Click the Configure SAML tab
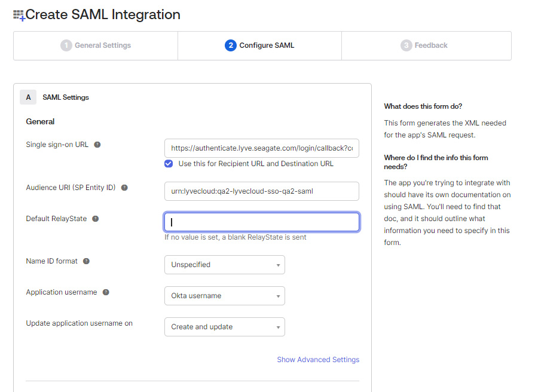535x392 pixels. 259,45
